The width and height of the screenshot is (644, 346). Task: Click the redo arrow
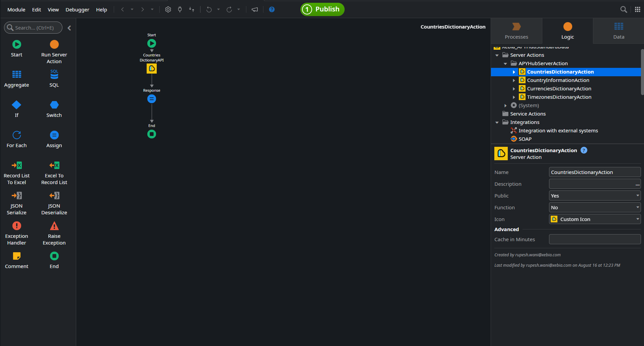229,9
